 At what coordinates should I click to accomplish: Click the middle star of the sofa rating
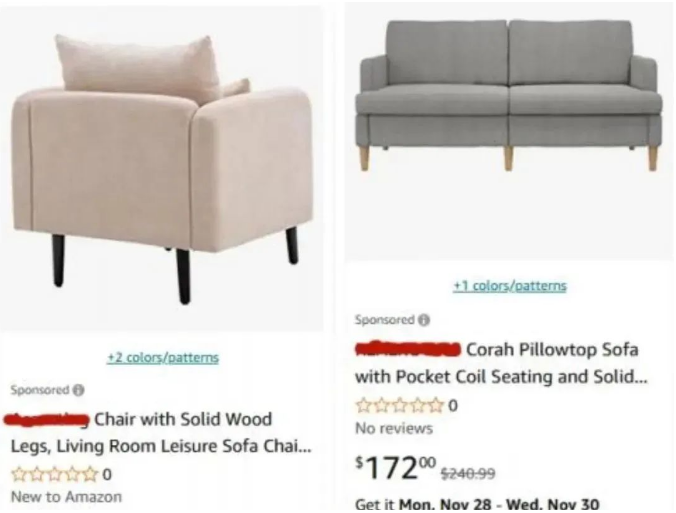[x=399, y=406]
